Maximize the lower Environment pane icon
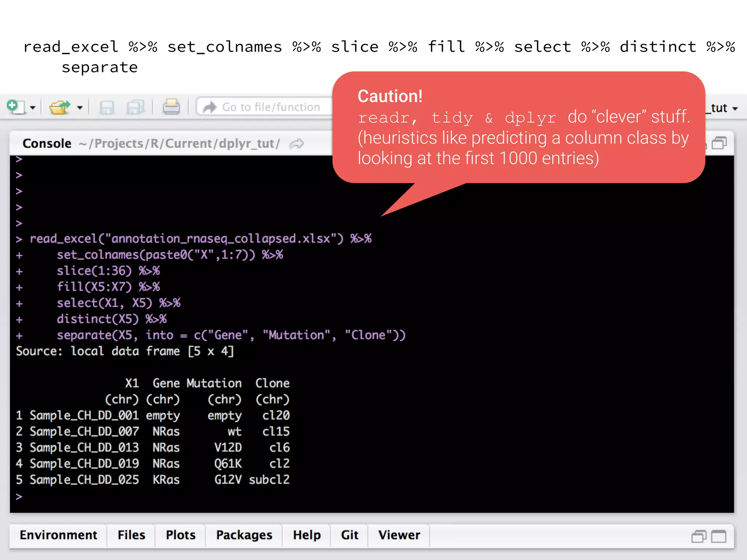Image resolution: width=747 pixels, height=560 pixels. (719, 537)
